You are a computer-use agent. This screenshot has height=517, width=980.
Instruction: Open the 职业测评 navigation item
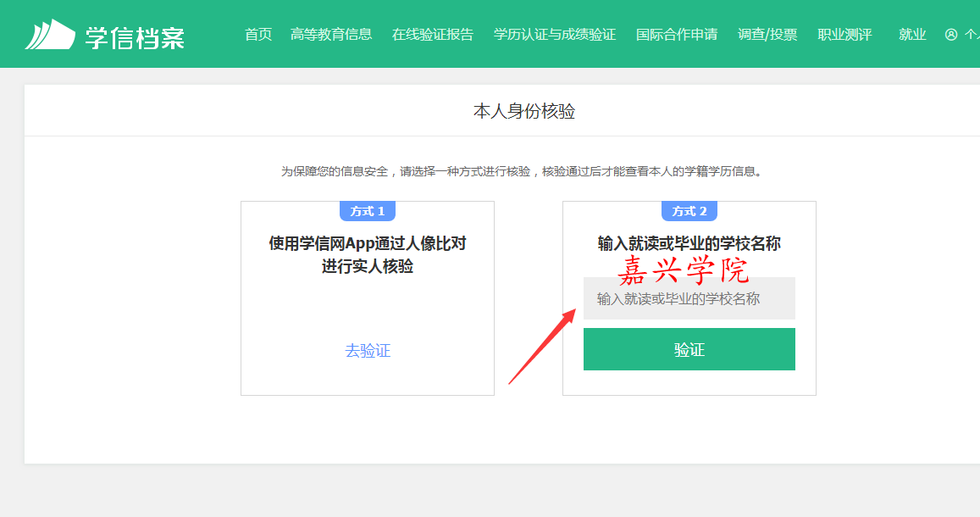(x=844, y=35)
